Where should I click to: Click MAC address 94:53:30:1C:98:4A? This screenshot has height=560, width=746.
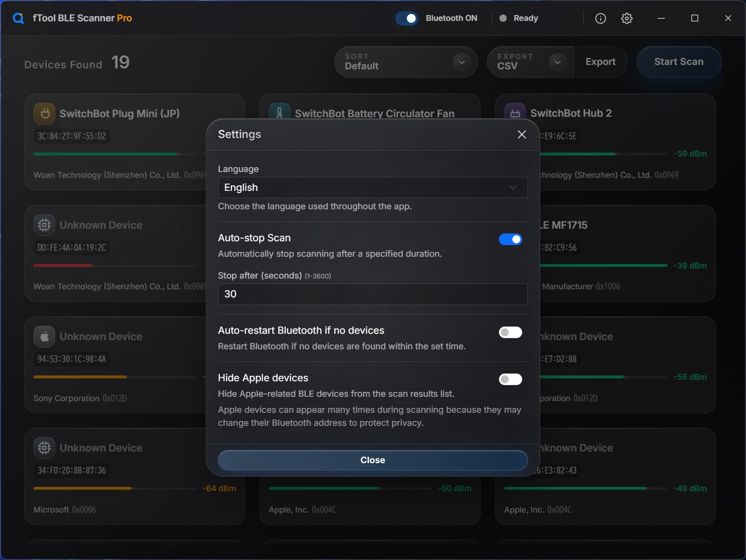tap(72, 359)
